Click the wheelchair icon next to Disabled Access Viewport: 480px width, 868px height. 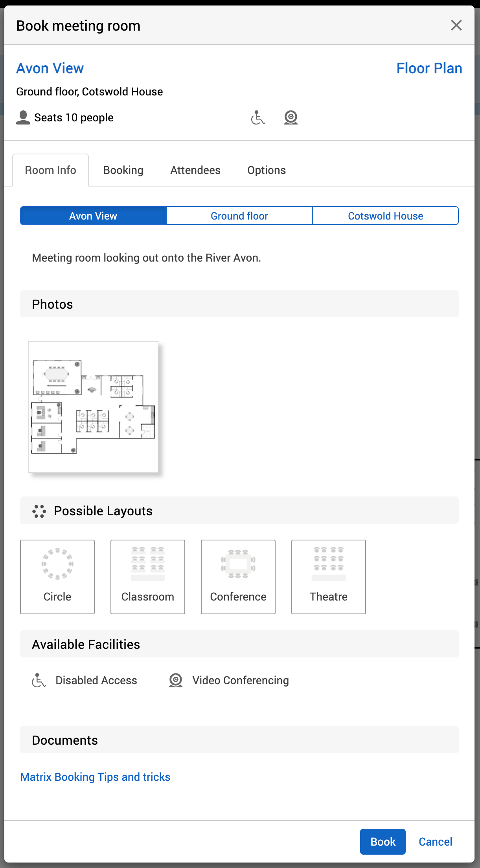[39, 680]
